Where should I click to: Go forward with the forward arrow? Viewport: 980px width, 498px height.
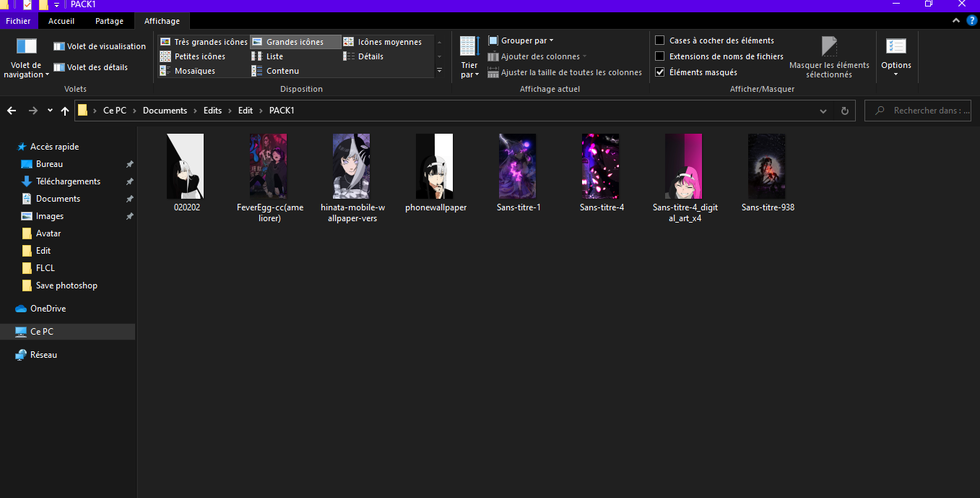point(32,111)
